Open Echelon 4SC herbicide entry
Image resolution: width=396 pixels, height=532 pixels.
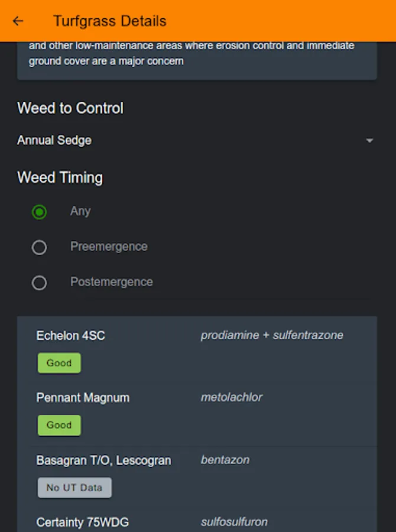coord(71,336)
